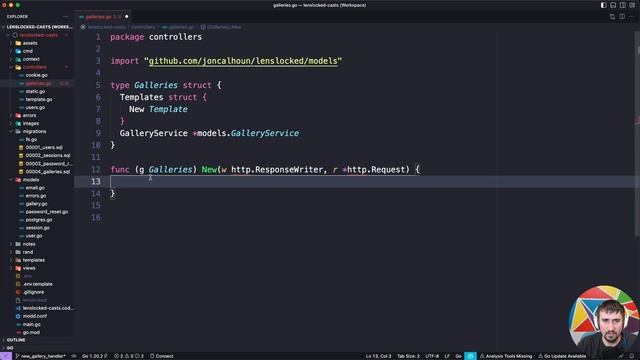The image size is (640, 360).
Task: Click the open changes compare icon in editor toolbar
Action: (612, 17)
